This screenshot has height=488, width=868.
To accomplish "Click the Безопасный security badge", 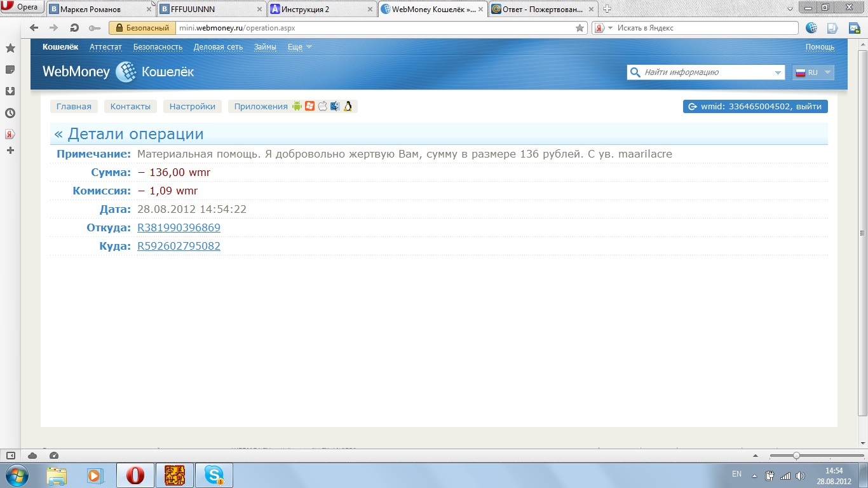I will click(142, 28).
